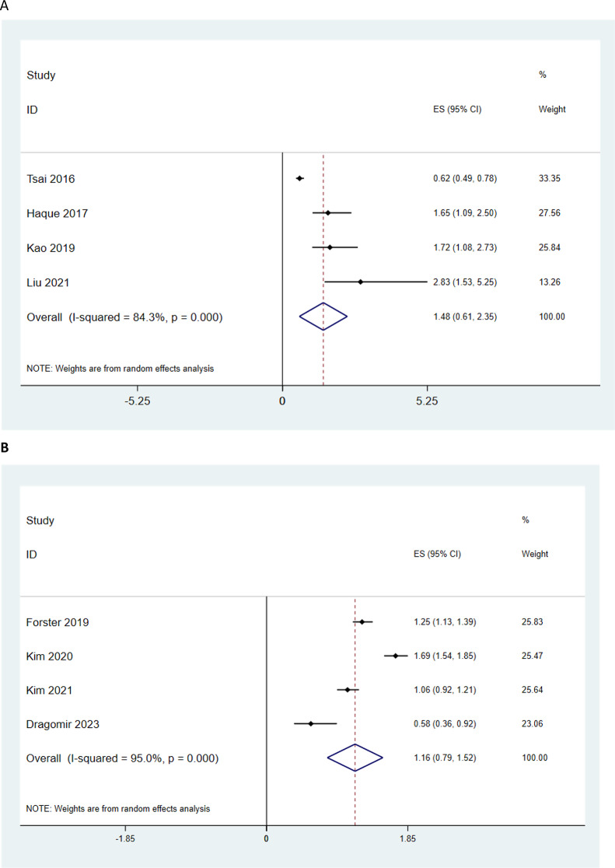The height and width of the screenshot is (868, 615).
Task: Click the Dragomir 2023 study label
Action: tap(62, 724)
